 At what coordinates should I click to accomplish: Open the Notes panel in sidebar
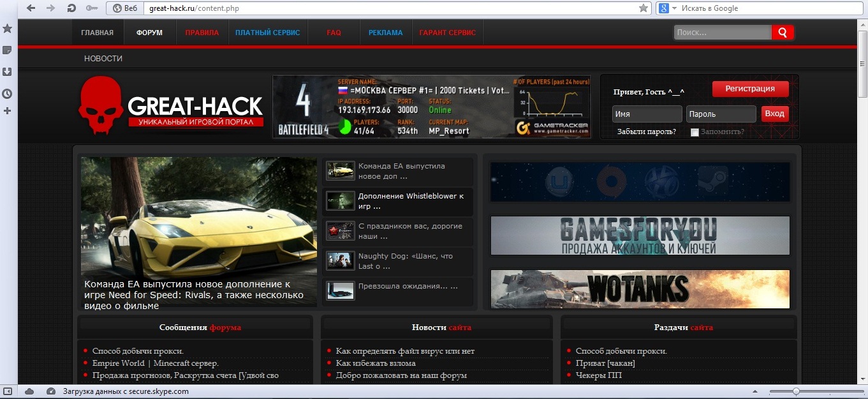pyautogui.click(x=8, y=50)
